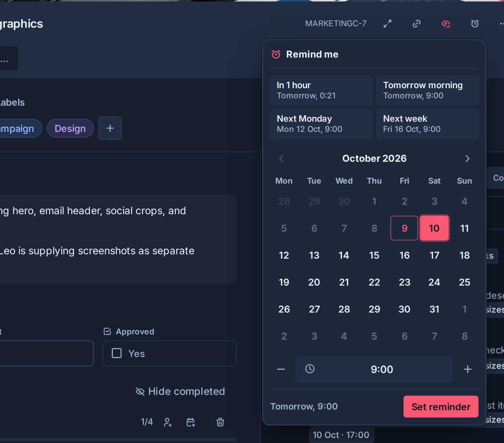Add a new label with plus
This screenshot has width=504, height=443.
click(110, 128)
